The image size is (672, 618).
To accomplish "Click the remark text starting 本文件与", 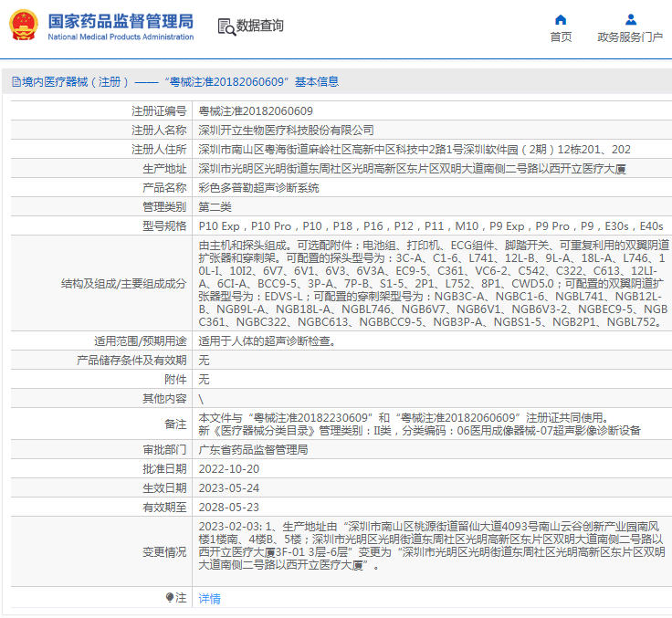I will pyautogui.click(x=420, y=424).
